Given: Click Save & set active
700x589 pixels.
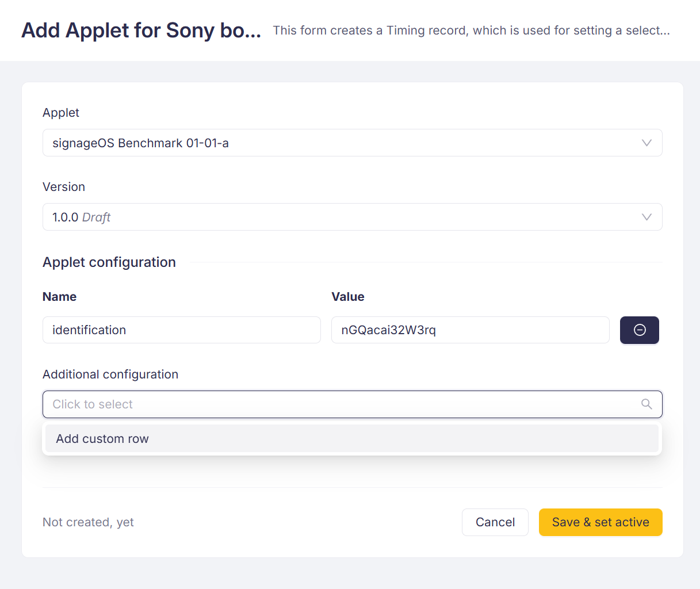Looking at the screenshot, I should tap(600, 522).
